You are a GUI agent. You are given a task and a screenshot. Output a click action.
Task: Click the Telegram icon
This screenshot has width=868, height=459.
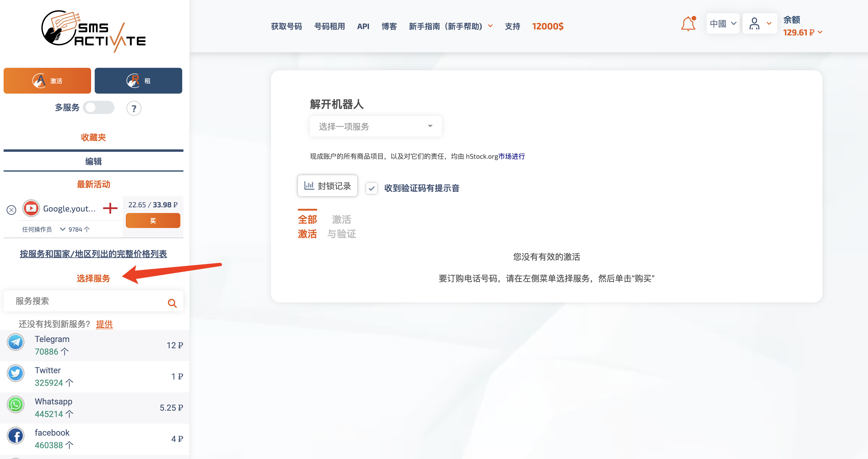[x=16, y=342]
